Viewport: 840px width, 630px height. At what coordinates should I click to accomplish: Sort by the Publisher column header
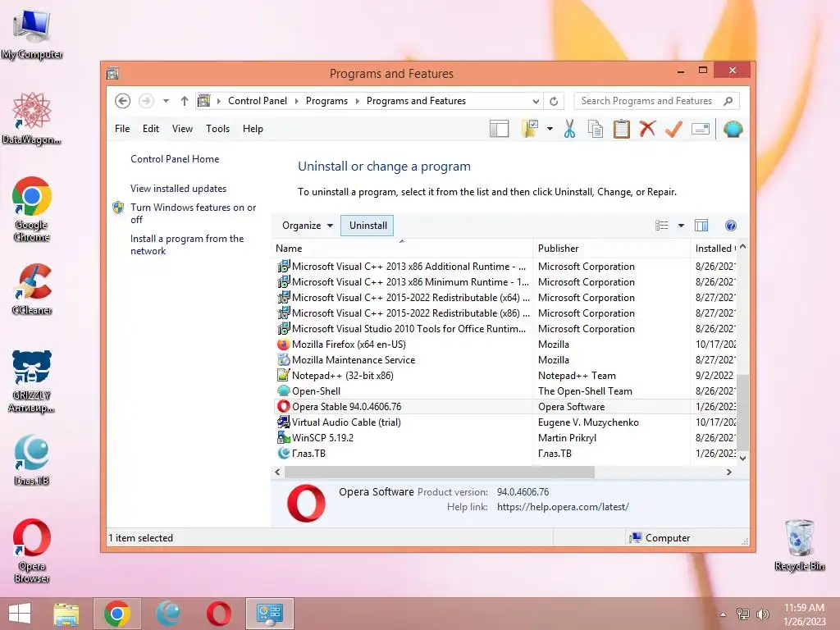point(611,249)
